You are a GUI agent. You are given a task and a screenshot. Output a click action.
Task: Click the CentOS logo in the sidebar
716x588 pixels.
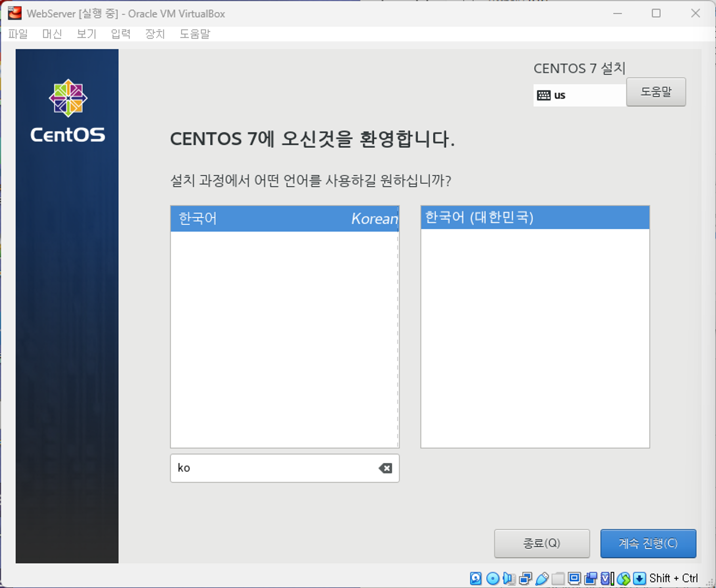(x=68, y=111)
